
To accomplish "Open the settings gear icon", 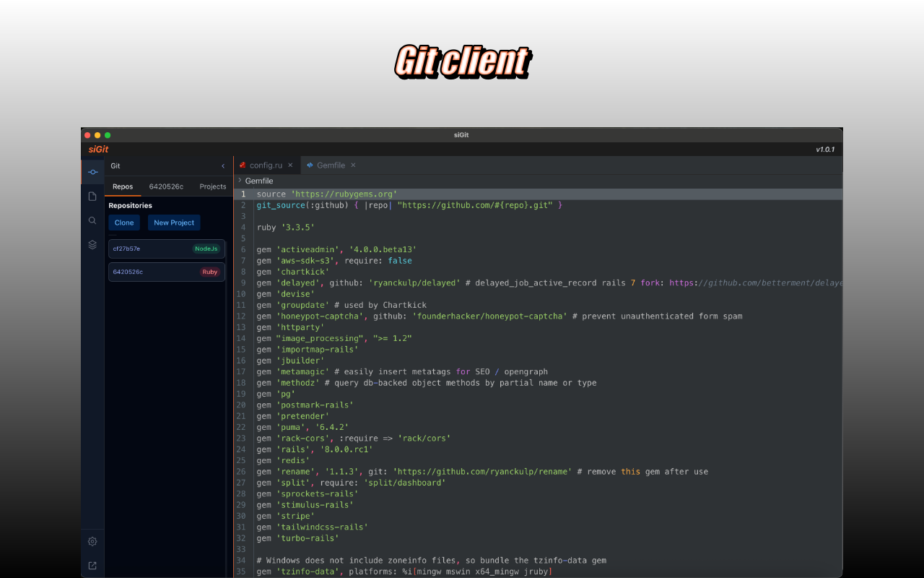I will (92, 541).
